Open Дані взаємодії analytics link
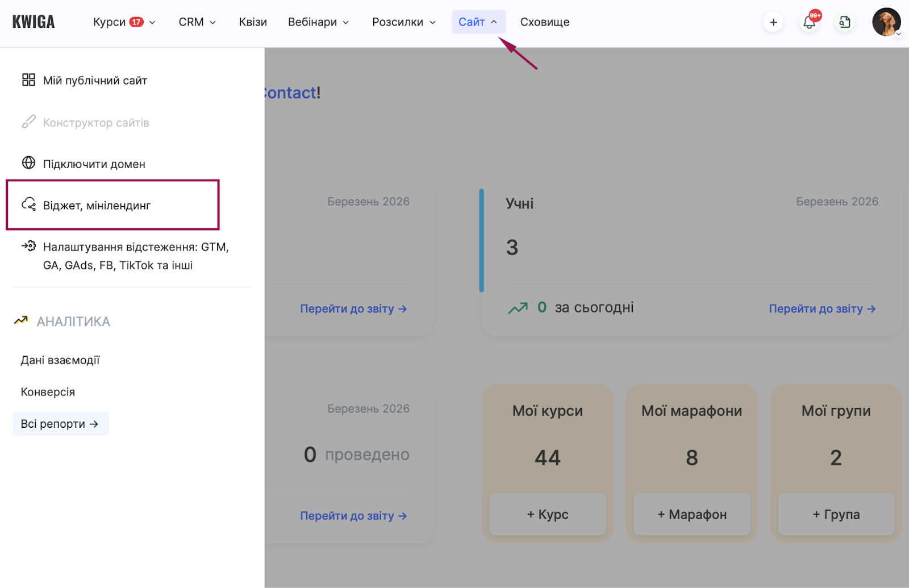The image size is (909, 588). point(60,360)
